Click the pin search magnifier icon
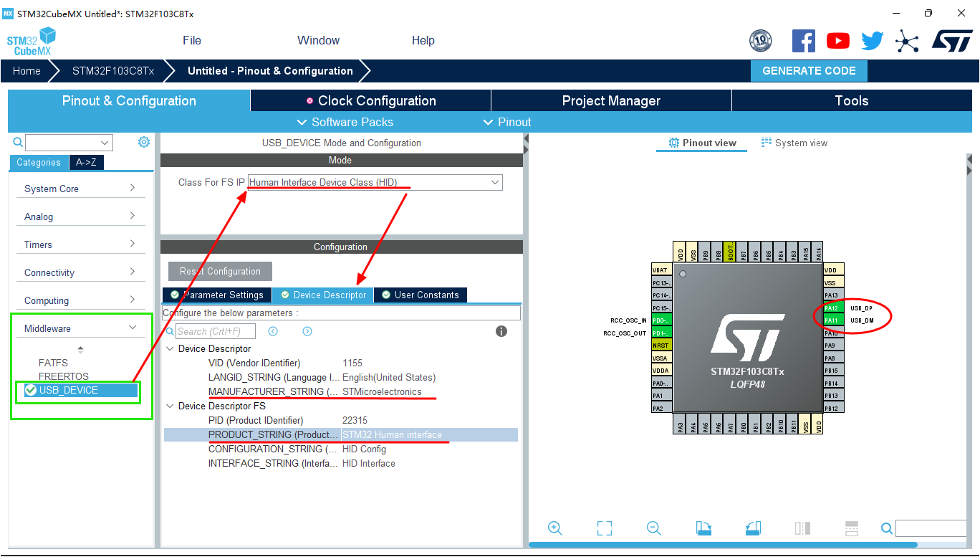This screenshot has width=980, height=557. (x=887, y=528)
